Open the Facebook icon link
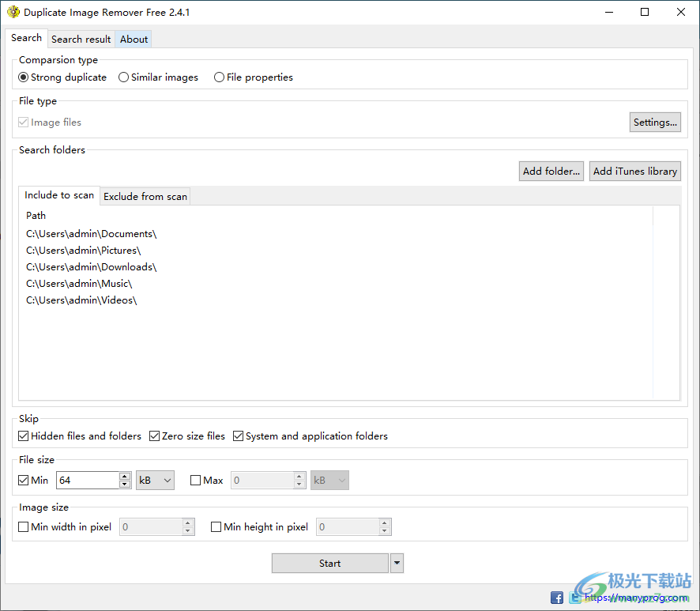700x611 pixels. pyautogui.click(x=557, y=597)
